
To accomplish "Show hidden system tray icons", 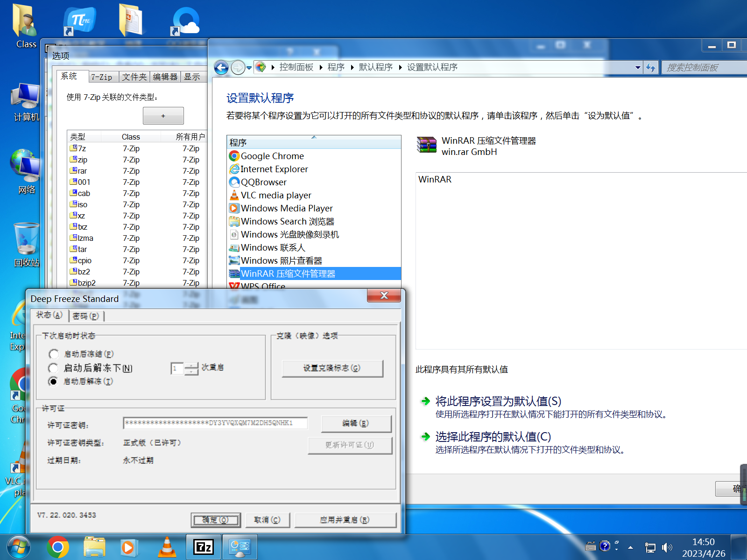I will tap(631, 547).
